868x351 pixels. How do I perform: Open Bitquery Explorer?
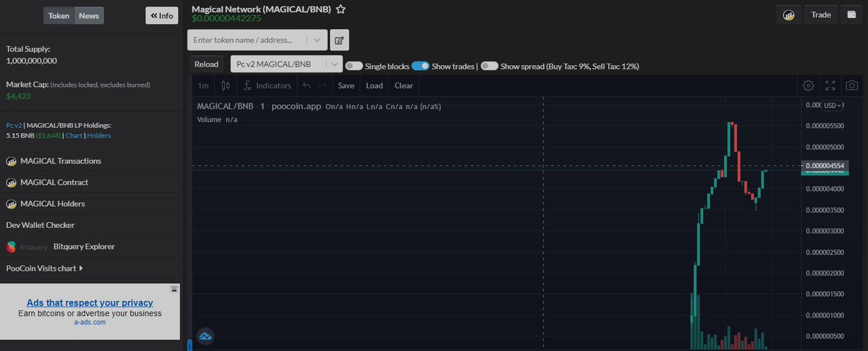click(x=84, y=247)
